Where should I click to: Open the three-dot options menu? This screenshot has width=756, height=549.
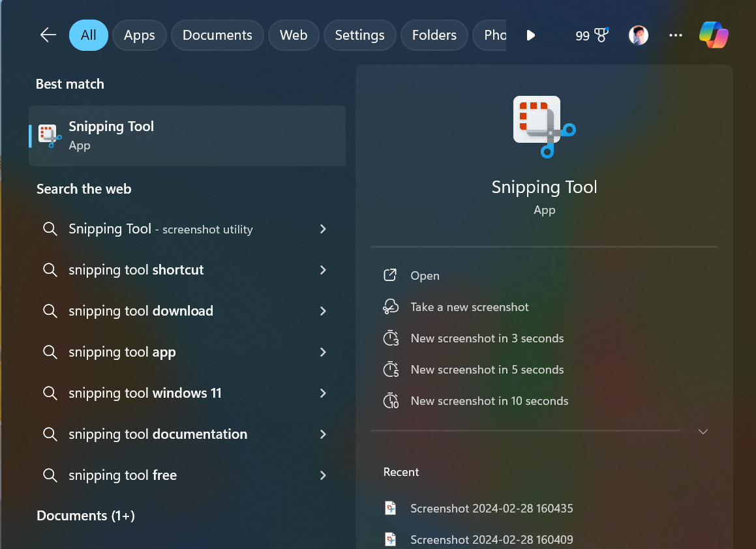(x=676, y=35)
